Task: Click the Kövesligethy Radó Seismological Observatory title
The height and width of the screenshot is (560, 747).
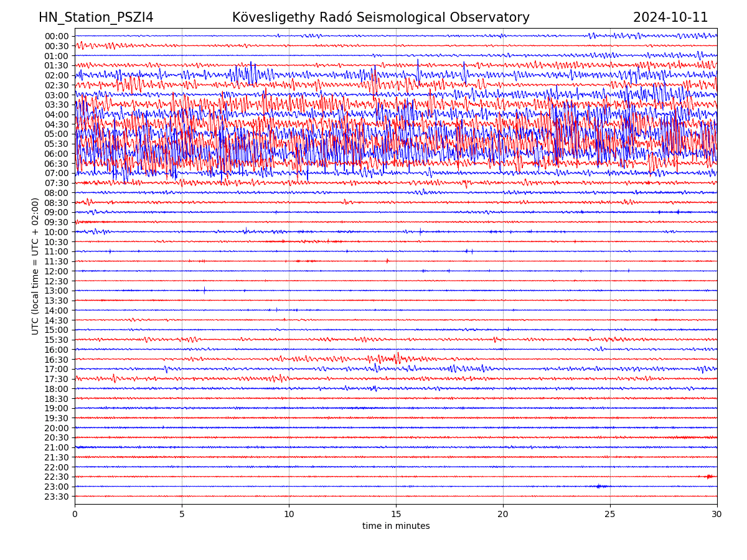Action: pyautogui.click(x=380, y=18)
